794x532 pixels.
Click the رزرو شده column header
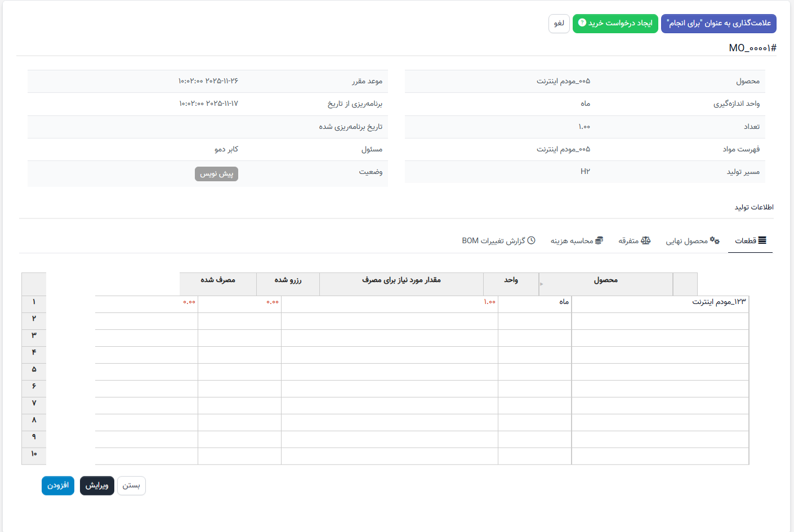click(288, 284)
